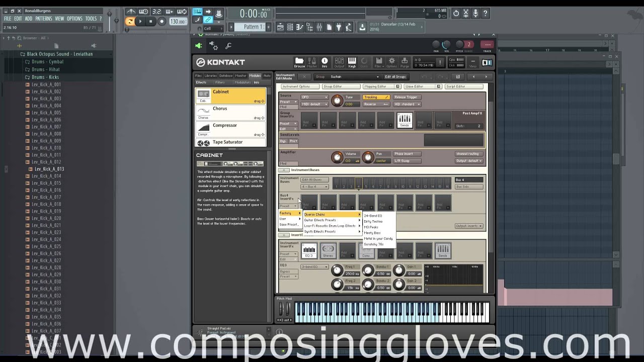644x362 pixels.
Task: Toggle Phase Invert in Amplifier
Action: (x=408, y=154)
